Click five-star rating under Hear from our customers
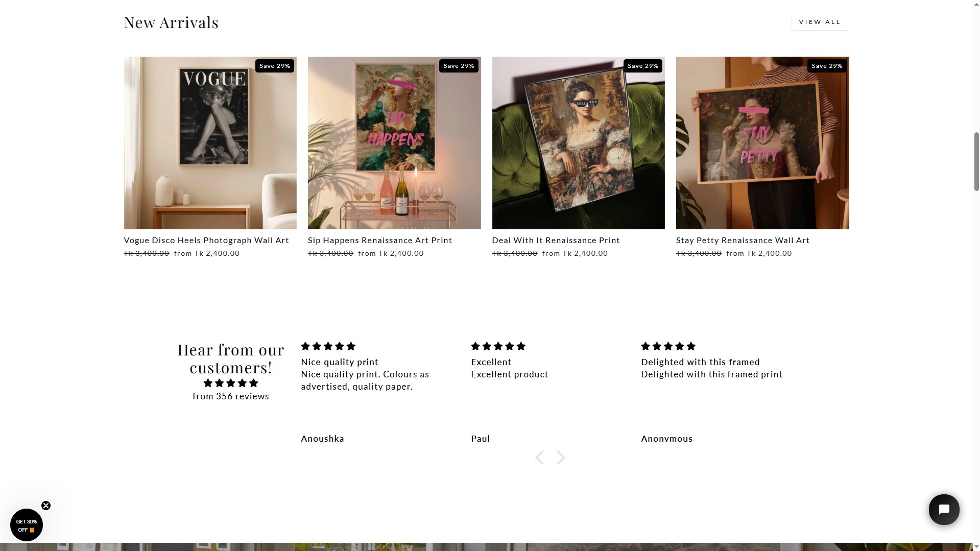 231,383
